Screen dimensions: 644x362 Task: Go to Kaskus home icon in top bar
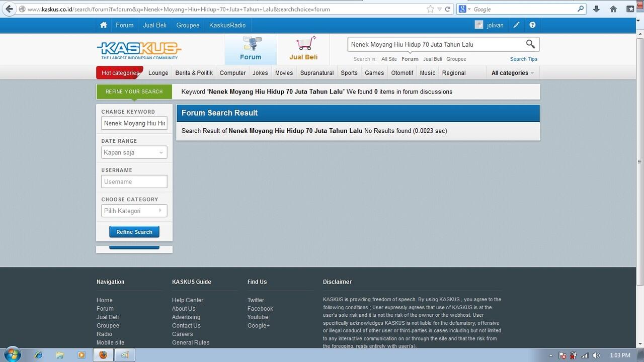point(103,25)
